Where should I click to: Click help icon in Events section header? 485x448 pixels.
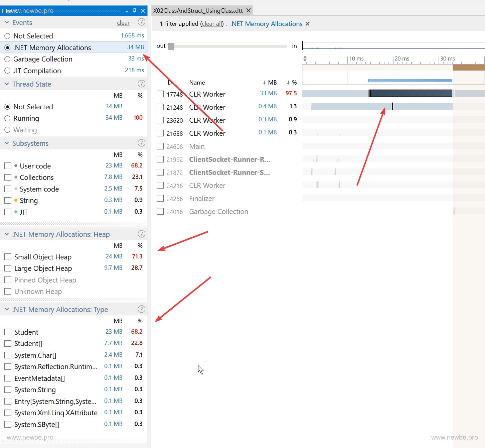coord(141,22)
